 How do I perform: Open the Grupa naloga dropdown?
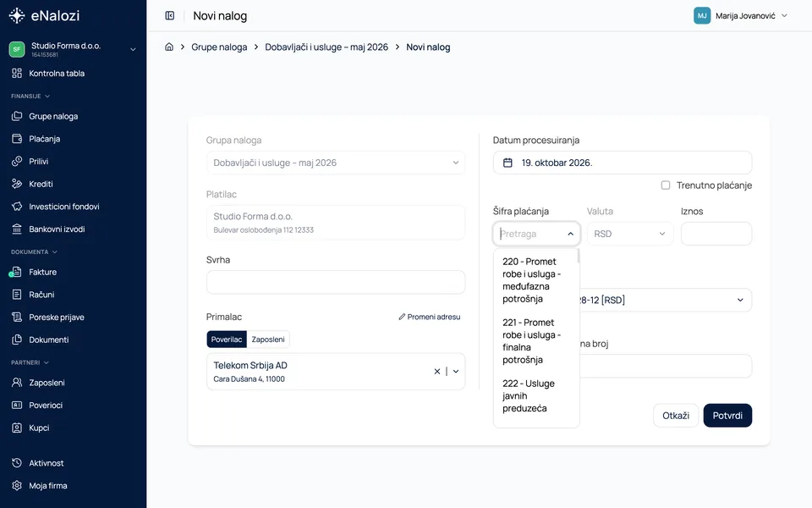coord(336,163)
